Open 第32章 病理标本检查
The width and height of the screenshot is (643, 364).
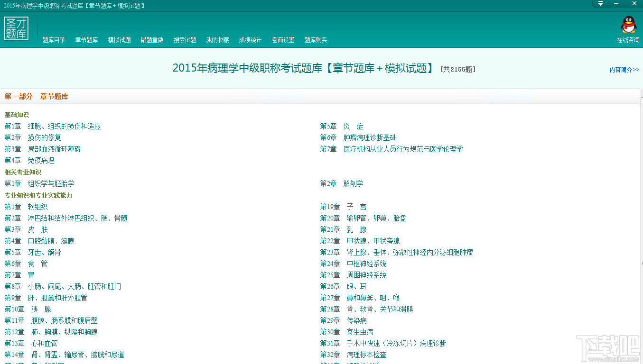point(354,355)
